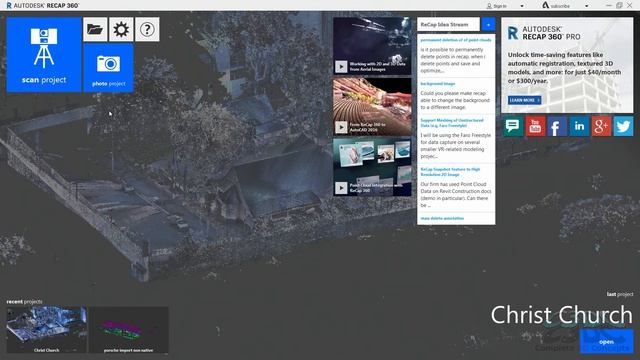Open the 'mass delete annotation' idea link
Viewport: 640px width, 360px height.
tap(442, 218)
